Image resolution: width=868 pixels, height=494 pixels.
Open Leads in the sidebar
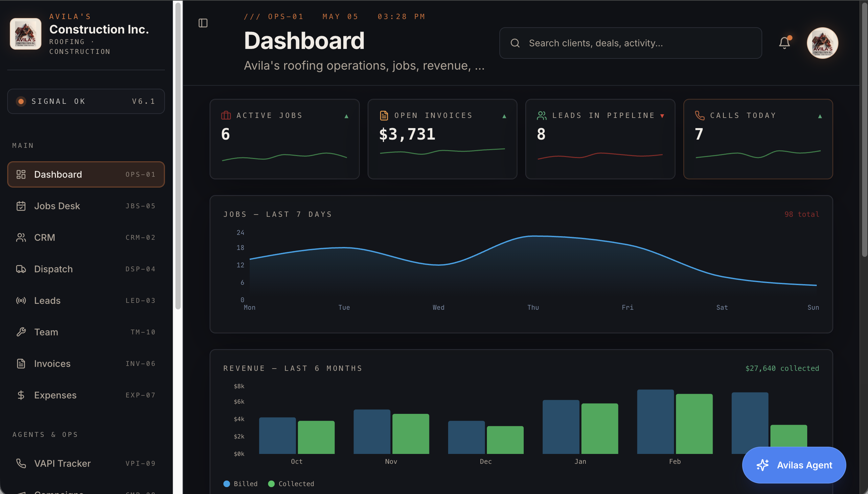coord(86,301)
